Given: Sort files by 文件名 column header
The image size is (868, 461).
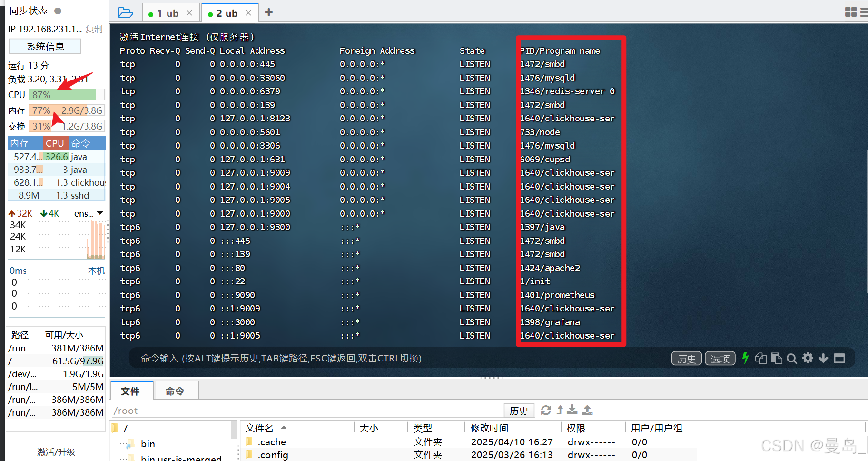Looking at the screenshot, I should tap(298, 428).
